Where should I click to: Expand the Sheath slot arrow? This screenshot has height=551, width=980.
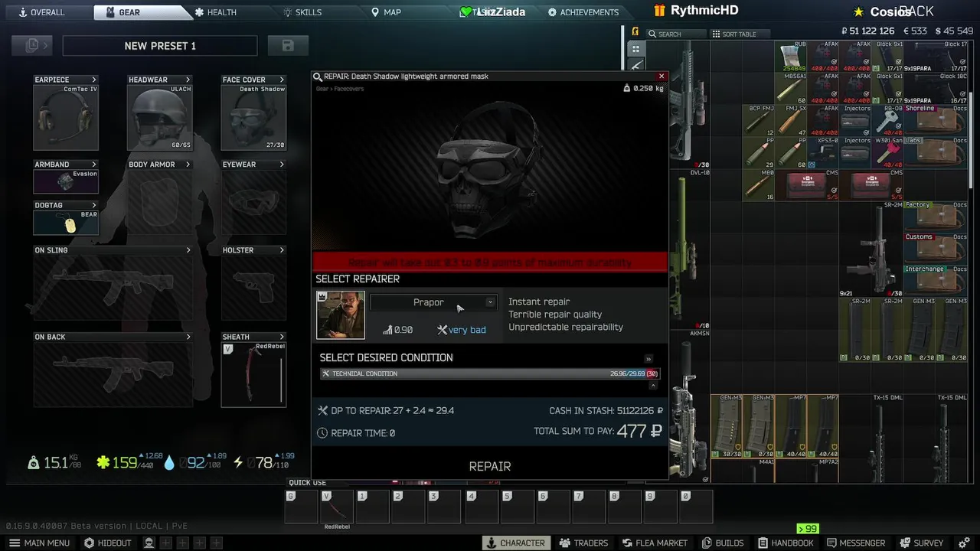pos(282,337)
